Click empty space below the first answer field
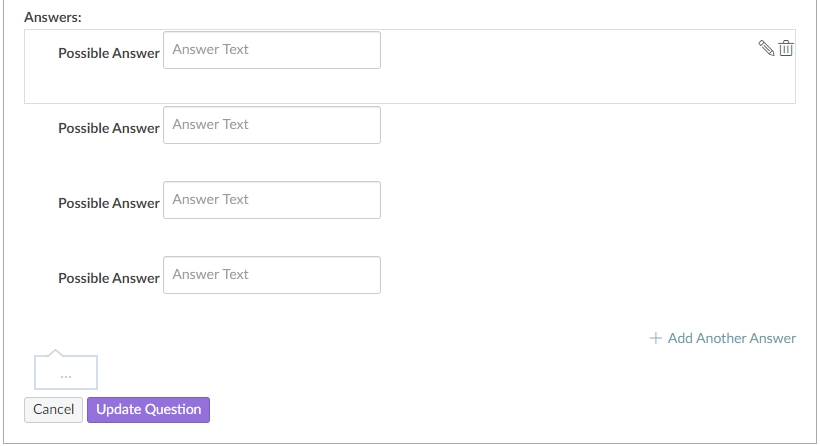The height and width of the screenshot is (446, 820). coord(271,86)
